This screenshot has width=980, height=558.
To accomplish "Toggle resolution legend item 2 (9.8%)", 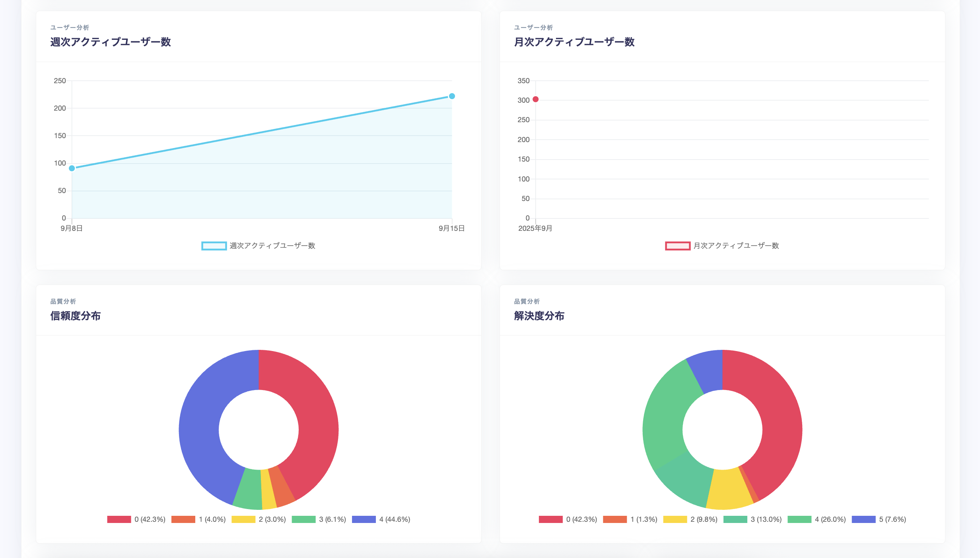I will [675, 519].
